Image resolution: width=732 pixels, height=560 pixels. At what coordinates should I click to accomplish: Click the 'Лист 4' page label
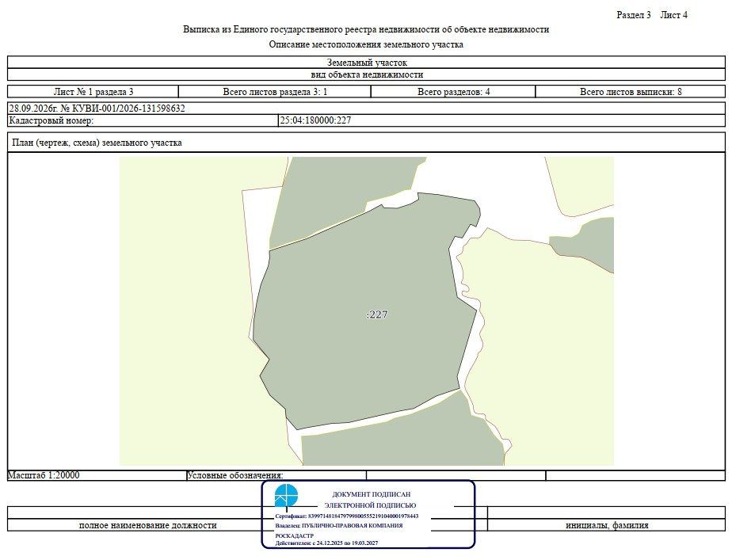[x=673, y=15]
